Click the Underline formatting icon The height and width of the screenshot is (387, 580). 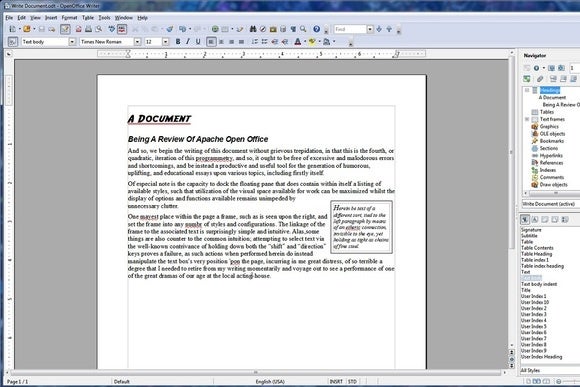tap(198, 42)
